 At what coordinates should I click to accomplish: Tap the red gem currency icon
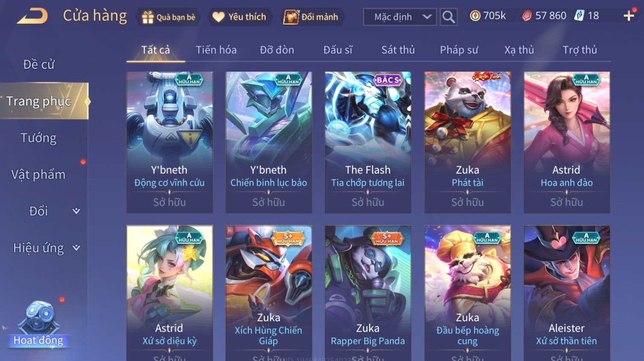click(527, 16)
